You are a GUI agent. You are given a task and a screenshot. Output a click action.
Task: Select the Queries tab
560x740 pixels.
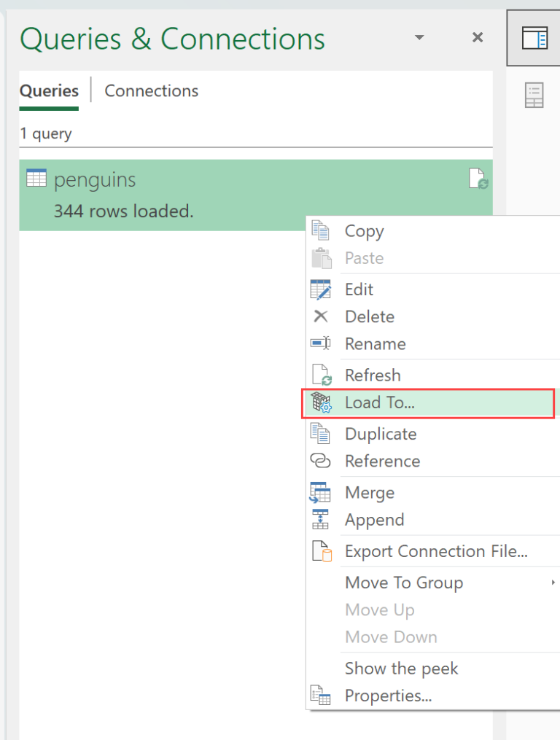pyautogui.click(x=49, y=91)
